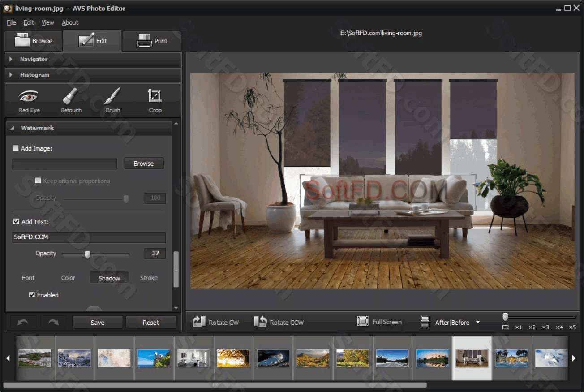Select the Red Eye tool

(29, 100)
